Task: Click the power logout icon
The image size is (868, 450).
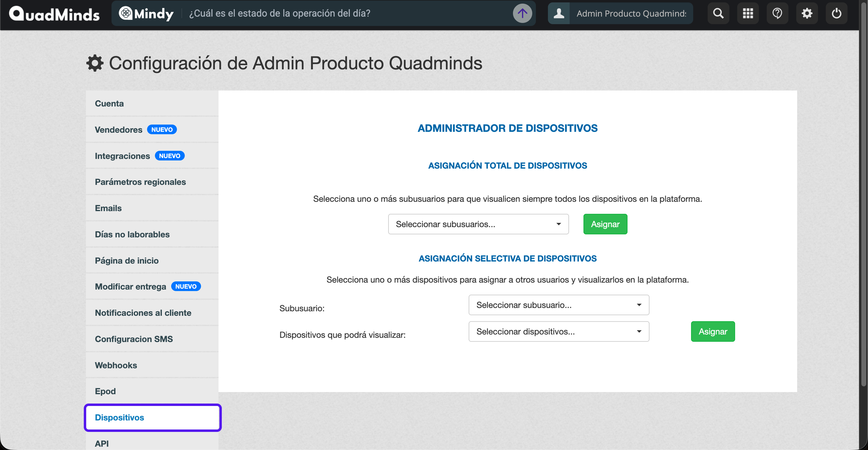Action: [x=836, y=14]
